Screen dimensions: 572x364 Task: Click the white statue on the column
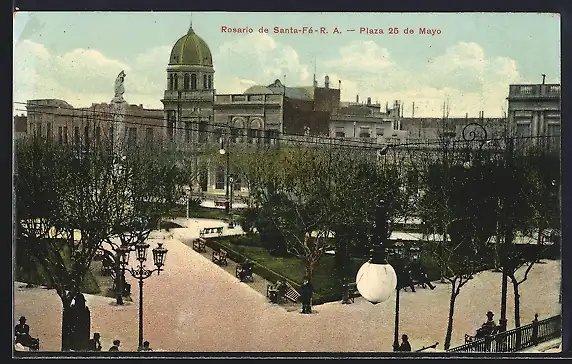[x=119, y=86]
